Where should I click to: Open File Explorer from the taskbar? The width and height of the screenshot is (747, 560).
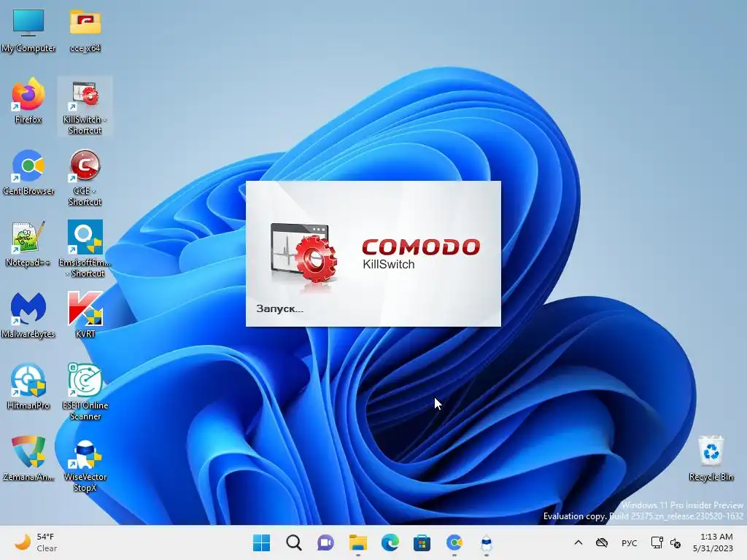pos(357,542)
